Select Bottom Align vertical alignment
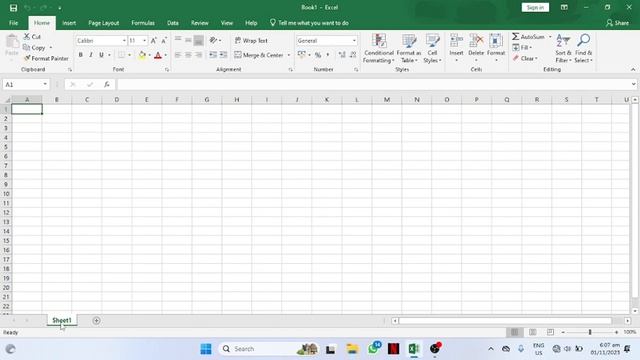The height and width of the screenshot is (360, 640). 198,40
